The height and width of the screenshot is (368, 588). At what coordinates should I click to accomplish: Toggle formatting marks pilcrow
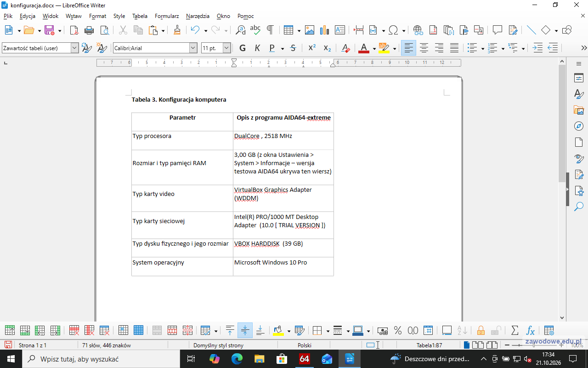click(270, 30)
